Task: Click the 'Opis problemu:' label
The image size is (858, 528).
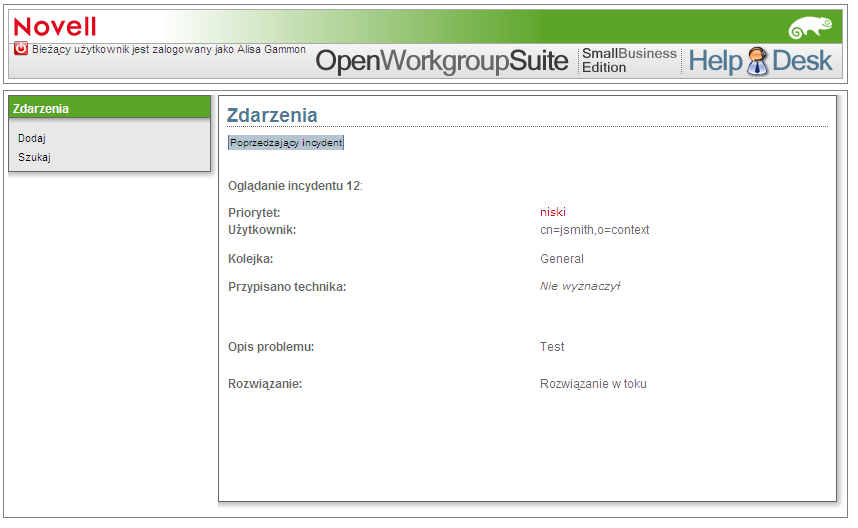Action: coord(271,347)
